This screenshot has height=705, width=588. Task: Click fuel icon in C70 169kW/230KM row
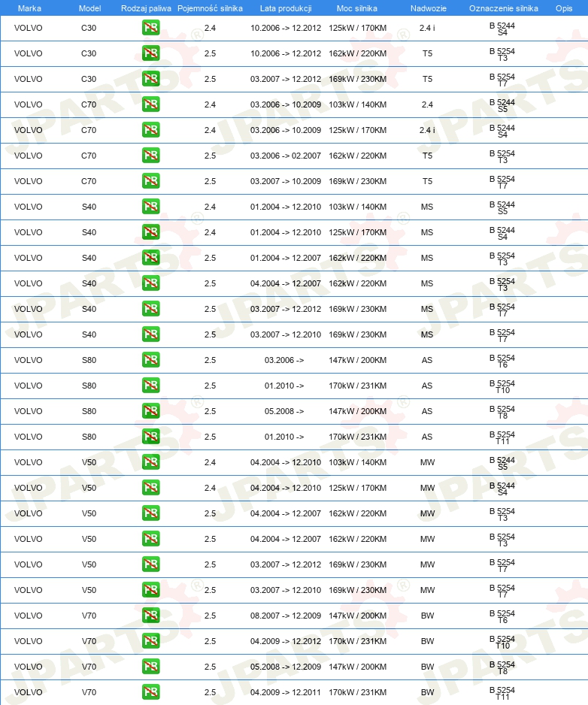[150, 181]
